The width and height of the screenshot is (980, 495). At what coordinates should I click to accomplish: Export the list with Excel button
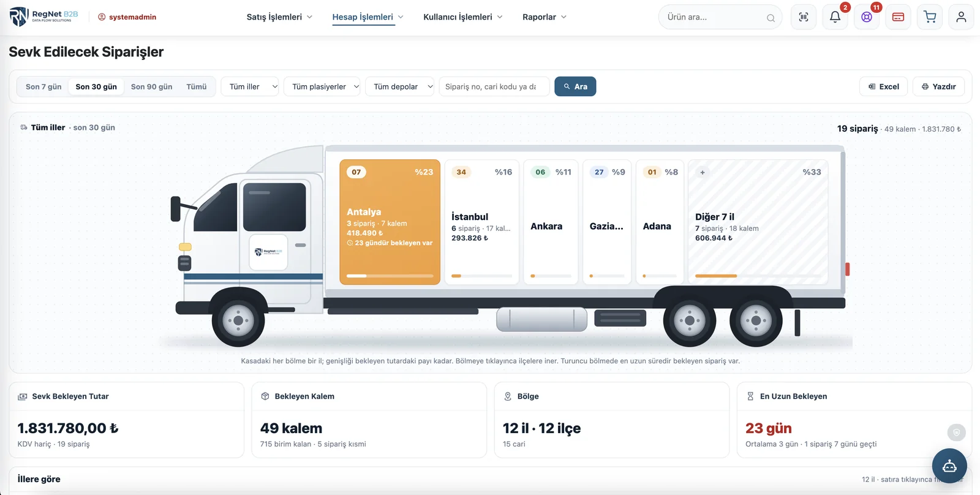click(x=884, y=87)
